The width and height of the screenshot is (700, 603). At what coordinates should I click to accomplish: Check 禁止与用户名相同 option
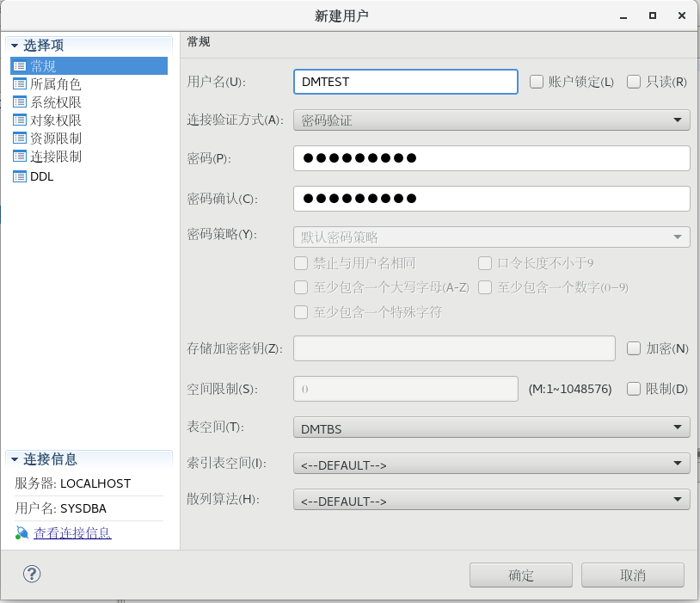[x=301, y=263]
